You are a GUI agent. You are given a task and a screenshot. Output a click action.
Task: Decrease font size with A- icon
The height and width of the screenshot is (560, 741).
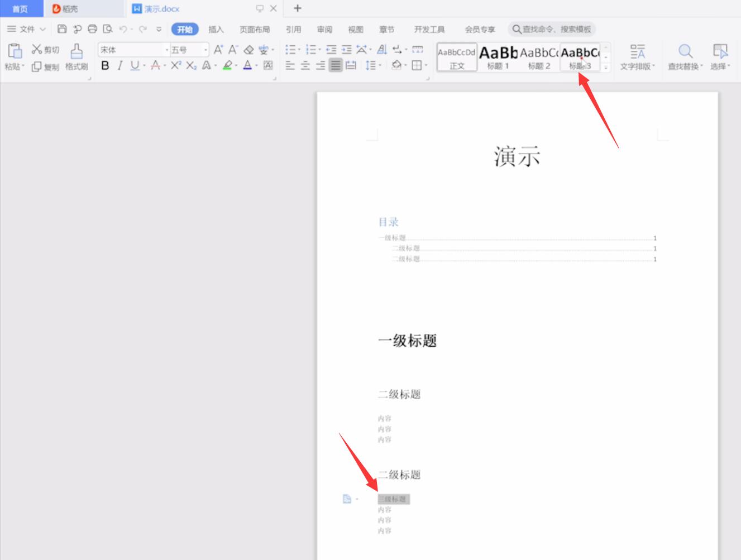233,50
